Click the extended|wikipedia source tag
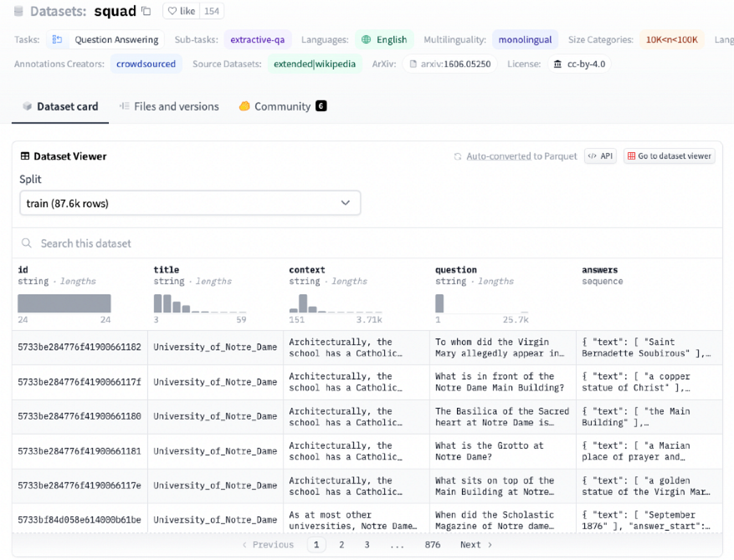 pyautogui.click(x=314, y=64)
